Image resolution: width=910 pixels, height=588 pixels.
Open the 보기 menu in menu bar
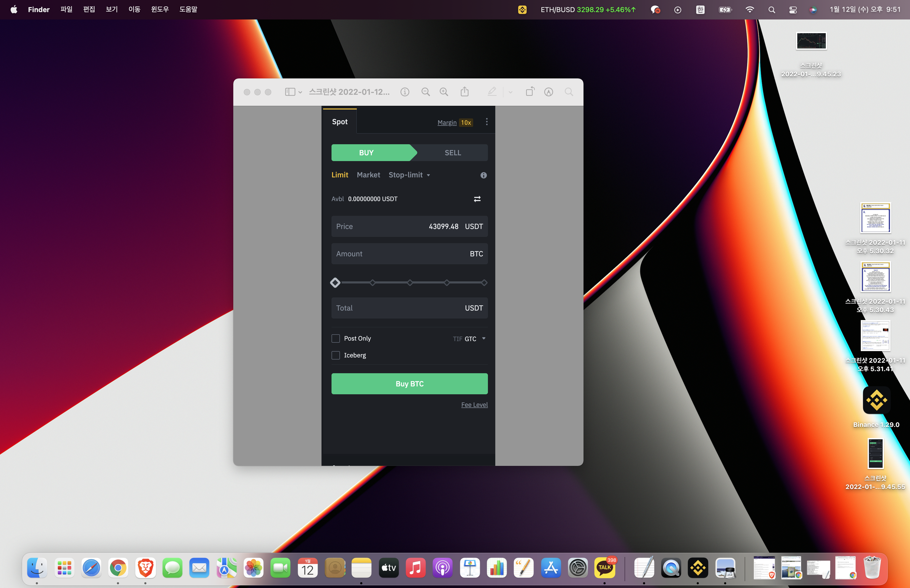[x=111, y=9]
